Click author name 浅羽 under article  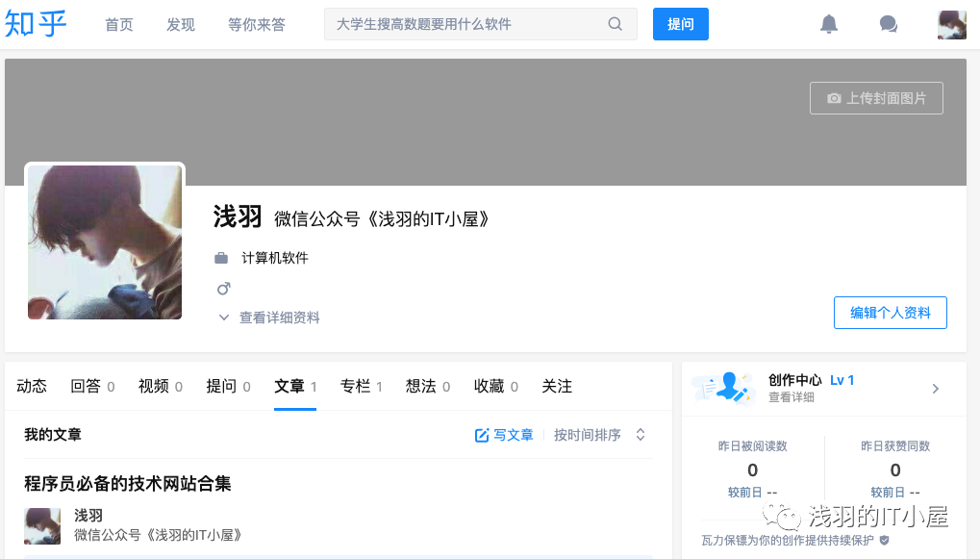tap(88, 516)
